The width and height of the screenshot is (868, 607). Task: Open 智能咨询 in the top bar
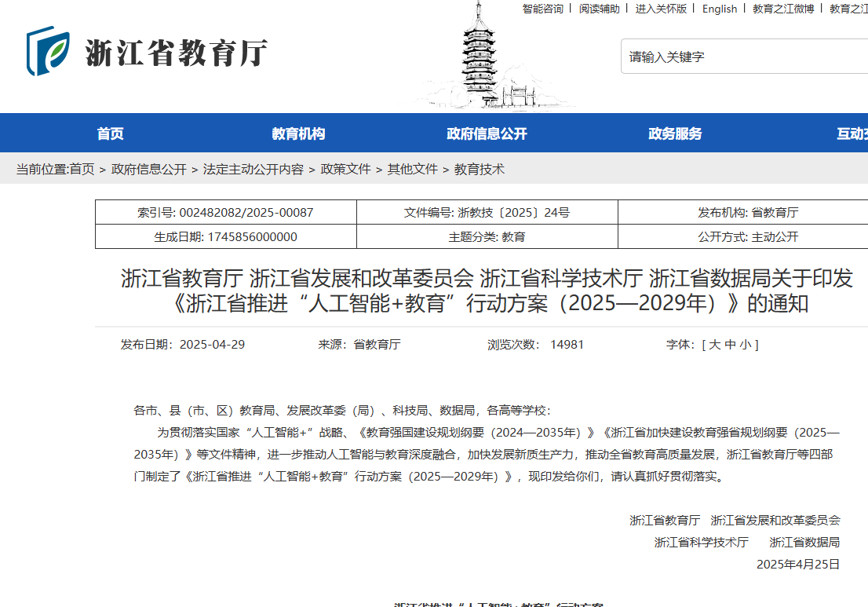tap(542, 9)
